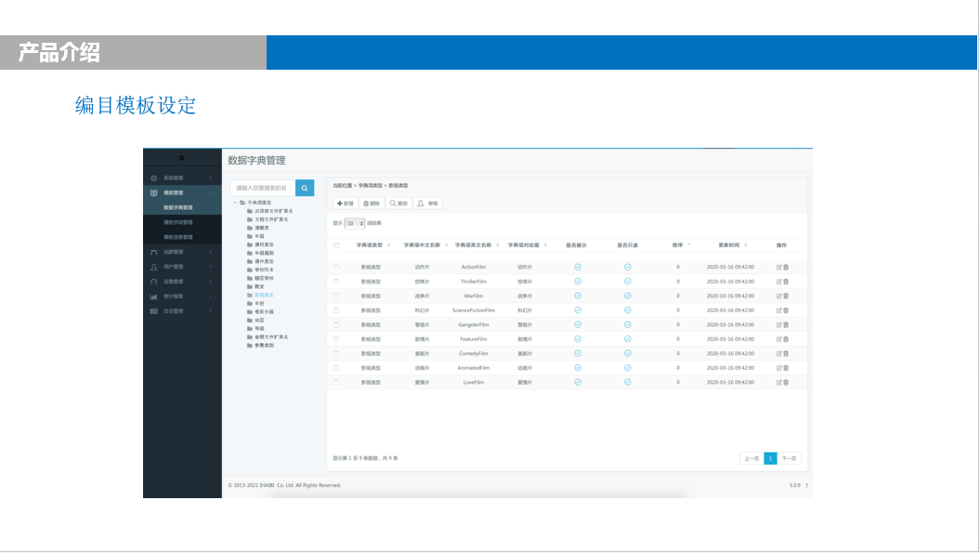Click the 审核 review button
This screenshot has width=980, height=553.
point(427,204)
